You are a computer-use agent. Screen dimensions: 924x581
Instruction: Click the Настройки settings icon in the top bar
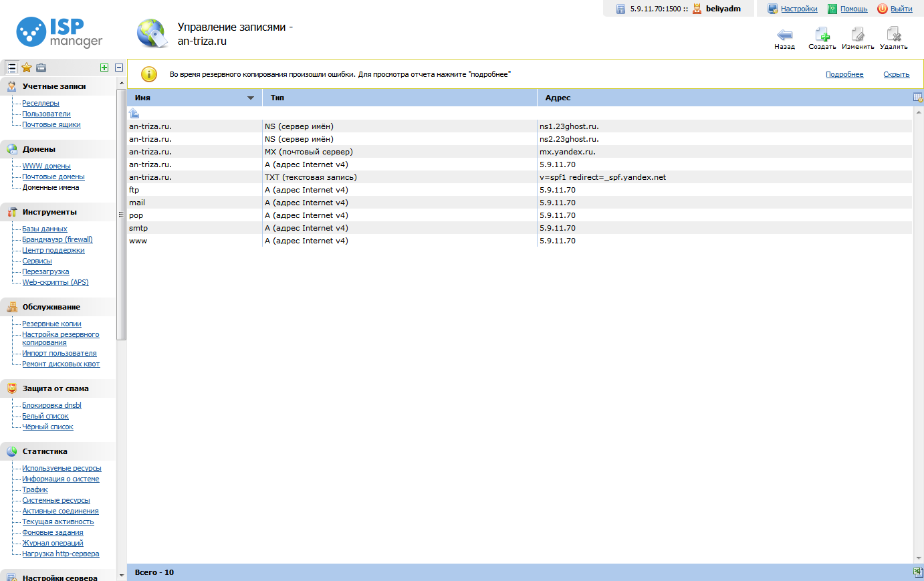(773, 9)
